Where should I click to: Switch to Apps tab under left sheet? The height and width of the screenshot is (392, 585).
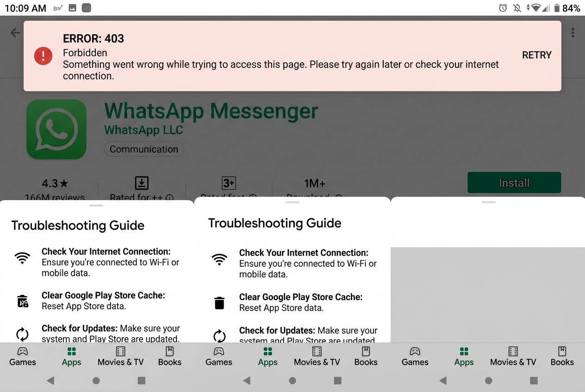point(72,356)
